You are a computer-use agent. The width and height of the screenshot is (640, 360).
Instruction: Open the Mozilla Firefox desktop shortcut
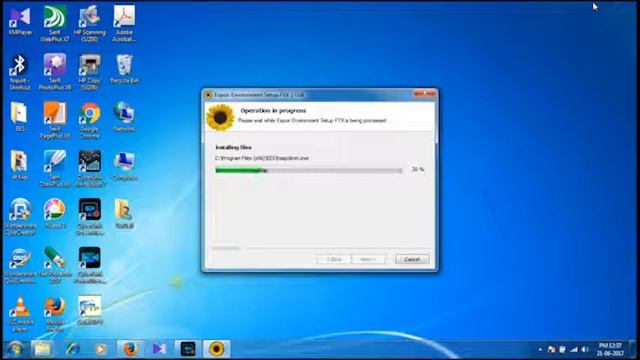tap(55, 313)
